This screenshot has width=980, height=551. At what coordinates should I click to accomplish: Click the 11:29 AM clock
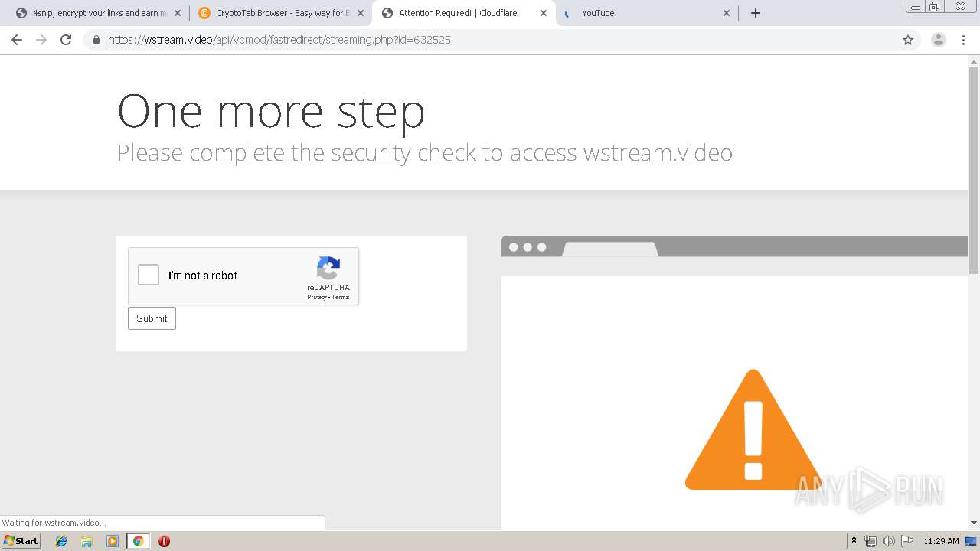pyautogui.click(x=941, y=541)
